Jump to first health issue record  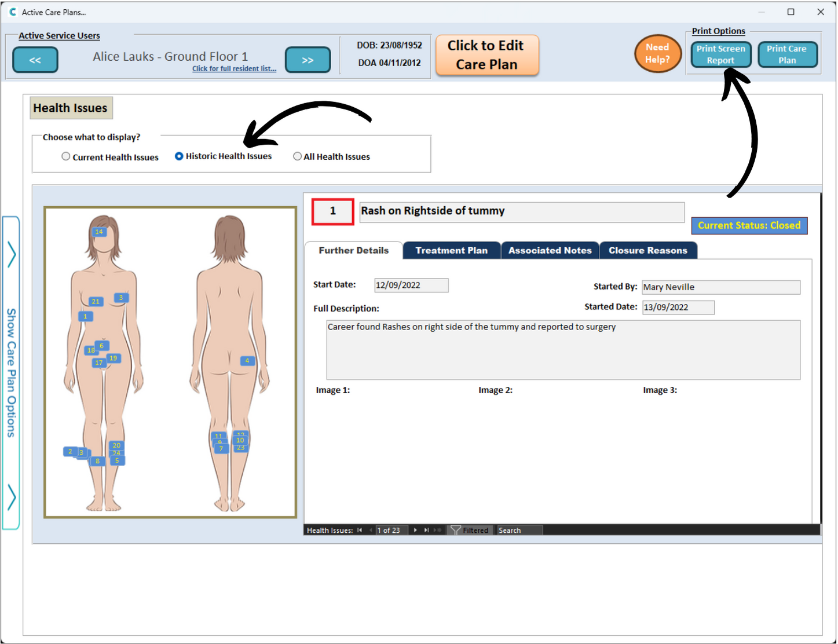[x=360, y=530]
